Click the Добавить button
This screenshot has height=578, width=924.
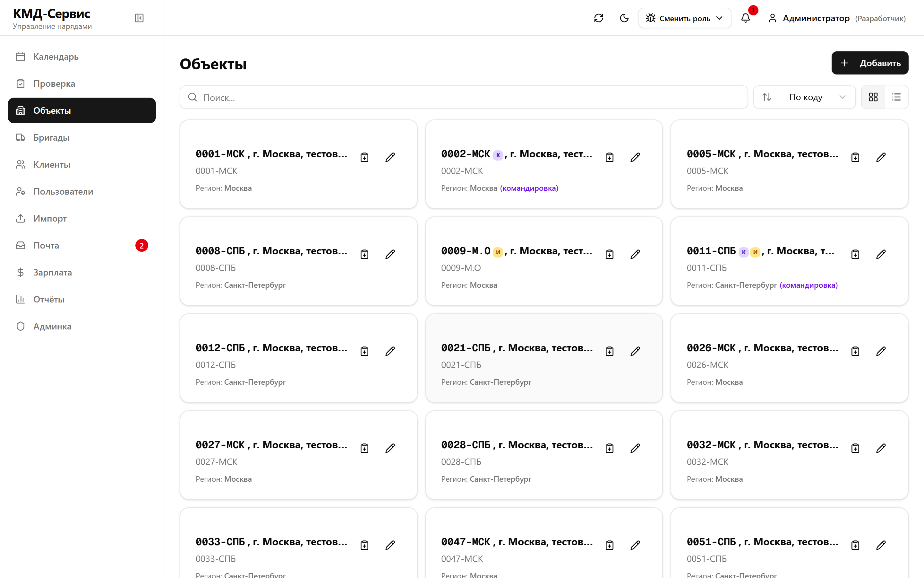(x=869, y=63)
